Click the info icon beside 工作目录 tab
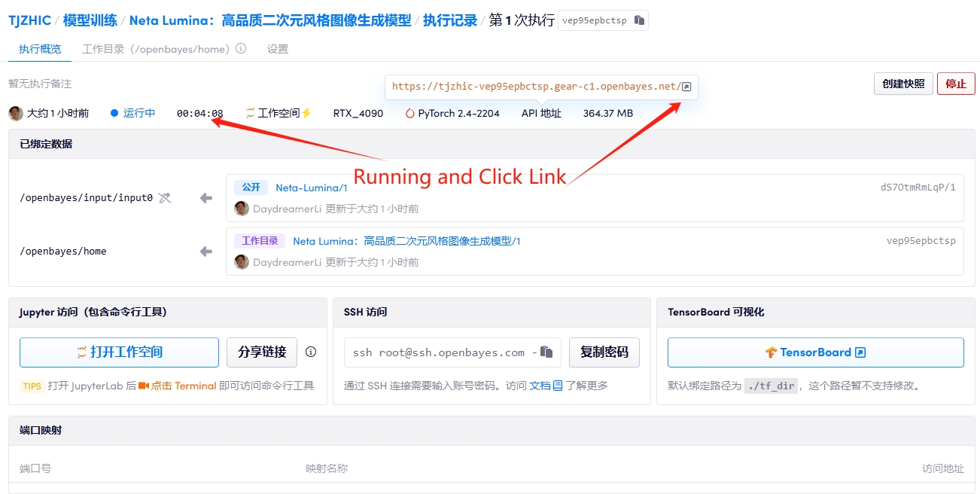980x494 pixels. coord(241,49)
